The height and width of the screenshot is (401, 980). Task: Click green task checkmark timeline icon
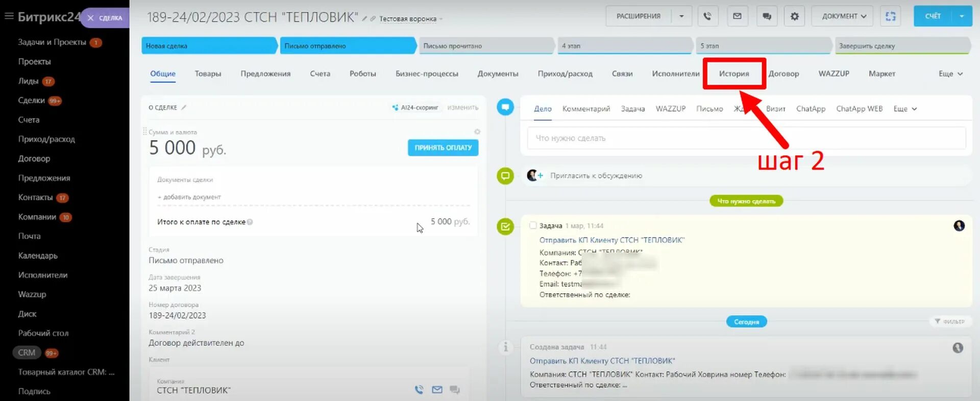pyautogui.click(x=505, y=226)
